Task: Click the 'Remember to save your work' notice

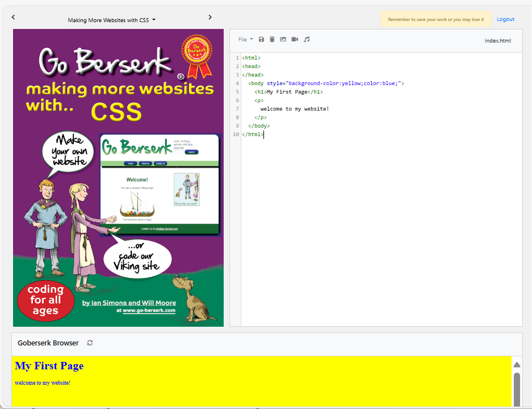Action: [436, 19]
